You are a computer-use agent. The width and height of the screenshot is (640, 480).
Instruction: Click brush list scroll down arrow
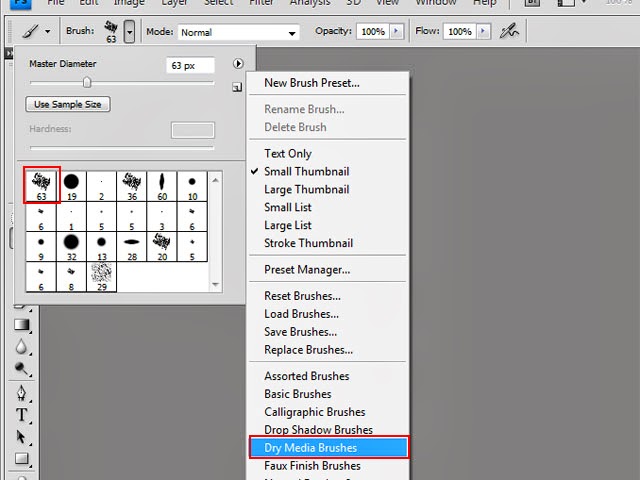tap(216, 284)
